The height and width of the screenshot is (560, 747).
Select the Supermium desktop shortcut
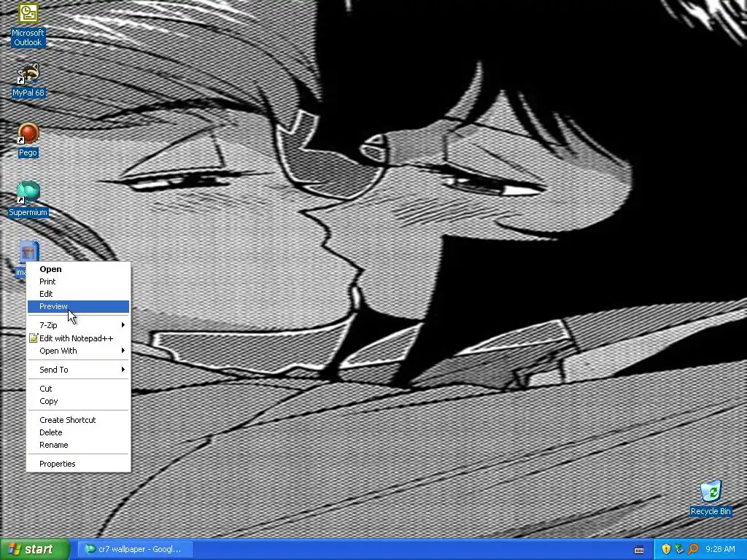tap(28, 200)
